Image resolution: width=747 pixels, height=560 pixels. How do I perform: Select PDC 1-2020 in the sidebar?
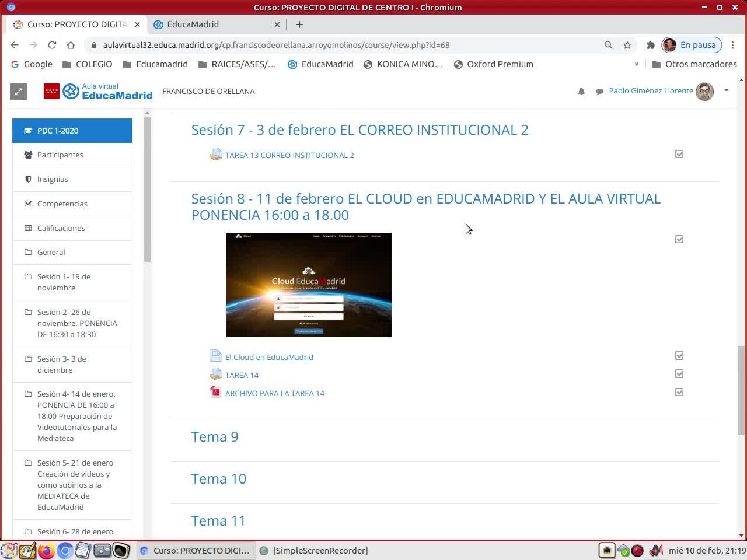[x=72, y=131]
